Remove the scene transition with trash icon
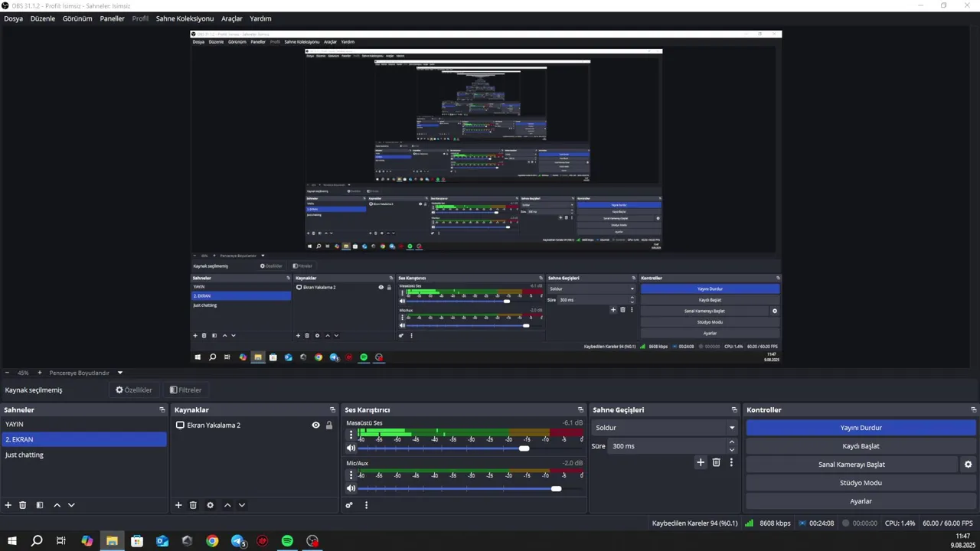 click(x=717, y=462)
